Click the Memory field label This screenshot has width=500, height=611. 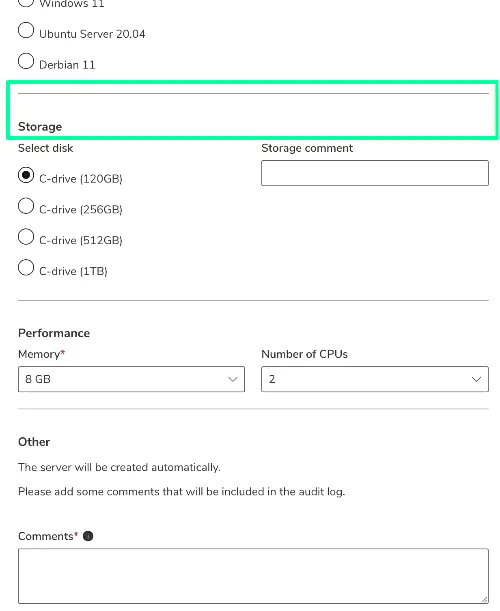point(41,354)
